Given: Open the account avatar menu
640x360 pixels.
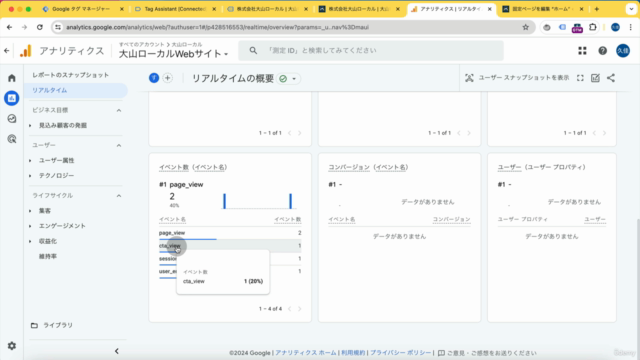Looking at the screenshot, I should (623, 51).
